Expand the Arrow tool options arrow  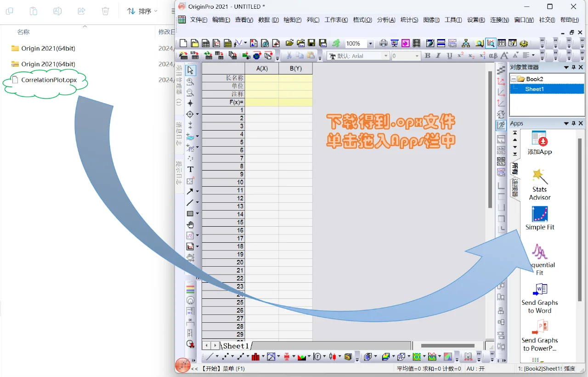tap(198, 191)
